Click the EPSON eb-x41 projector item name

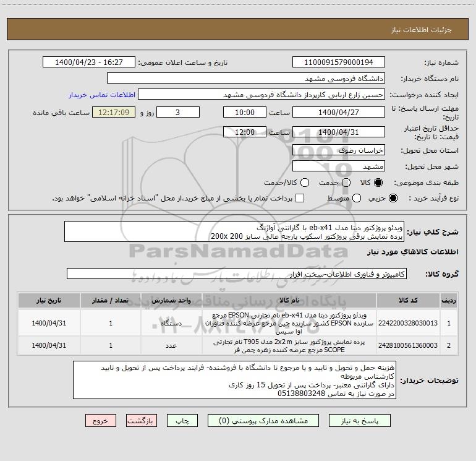coord(289,323)
